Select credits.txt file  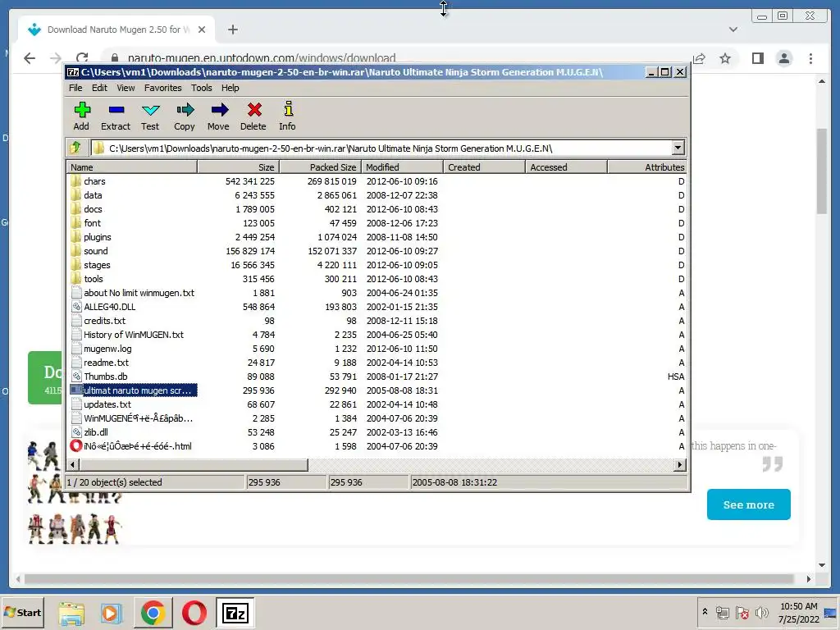[376, 321]
